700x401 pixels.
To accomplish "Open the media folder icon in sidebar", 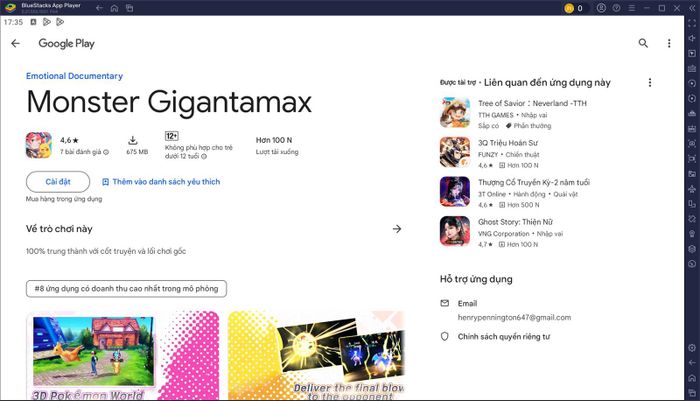I will [x=692, y=174].
